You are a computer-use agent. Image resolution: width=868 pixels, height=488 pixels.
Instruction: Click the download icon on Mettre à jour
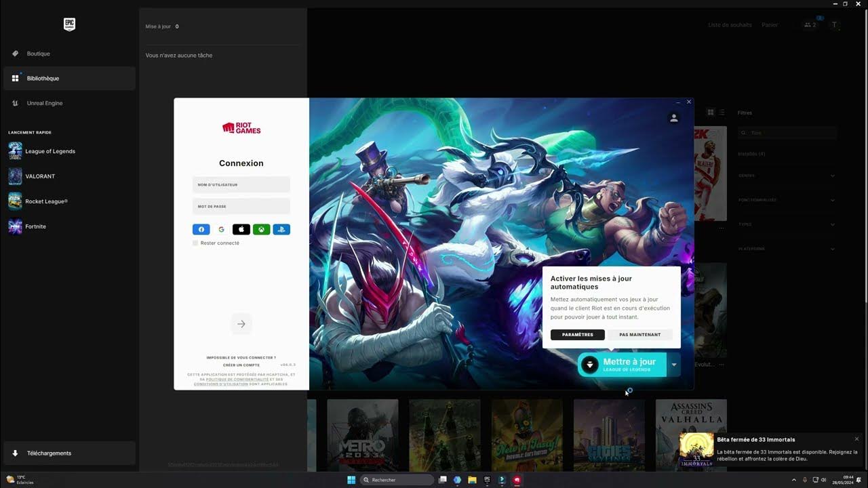point(590,365)
